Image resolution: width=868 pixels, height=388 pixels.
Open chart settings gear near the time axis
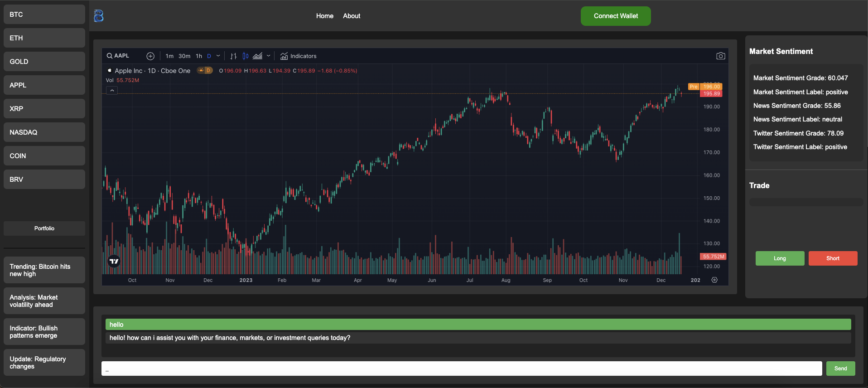[714, 280]
